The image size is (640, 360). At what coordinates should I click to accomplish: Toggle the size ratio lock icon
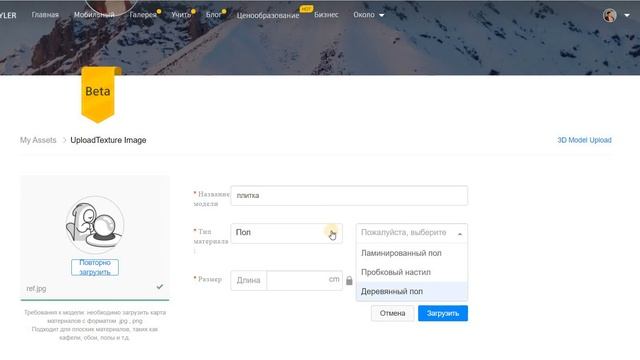(349, 280)
